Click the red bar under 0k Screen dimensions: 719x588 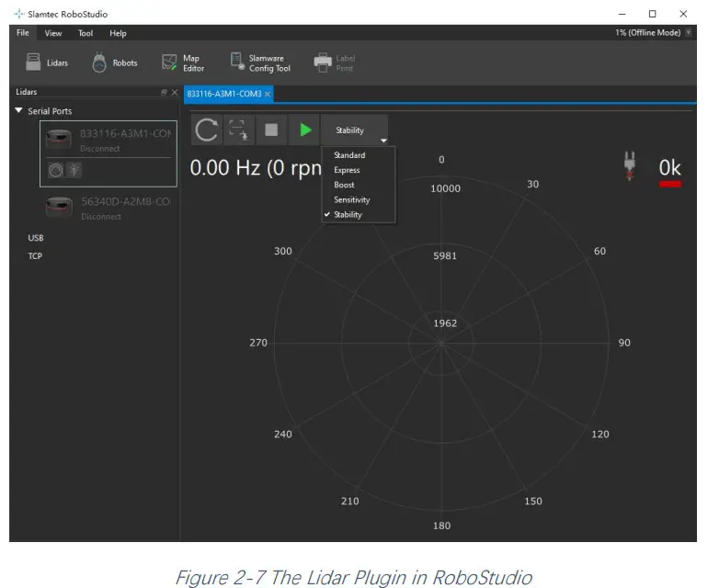(670, 185)
